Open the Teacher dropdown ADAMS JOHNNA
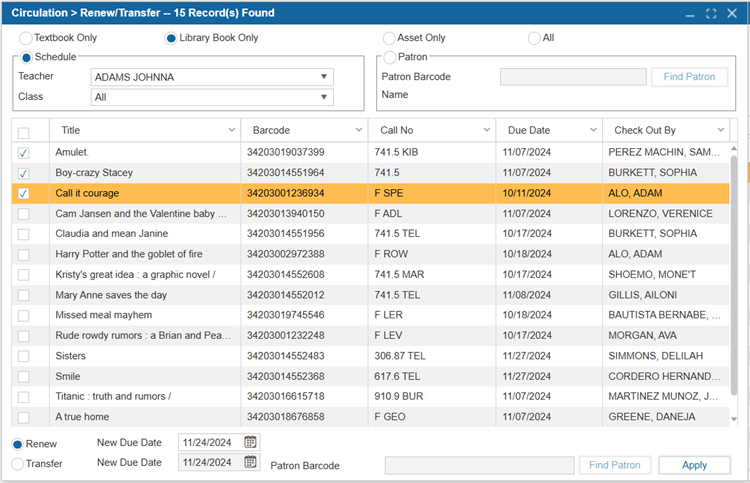Screen dimensions: 750x483 [212, 77]
